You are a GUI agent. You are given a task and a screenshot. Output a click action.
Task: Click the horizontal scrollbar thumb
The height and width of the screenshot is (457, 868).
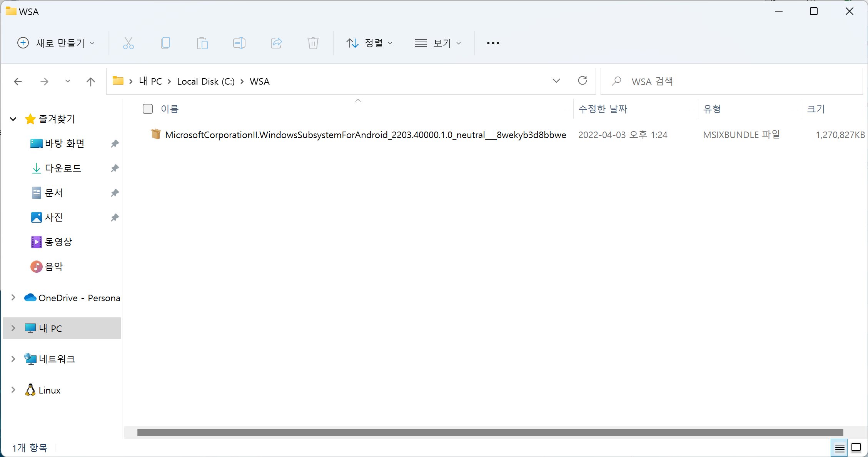point(490,433)
